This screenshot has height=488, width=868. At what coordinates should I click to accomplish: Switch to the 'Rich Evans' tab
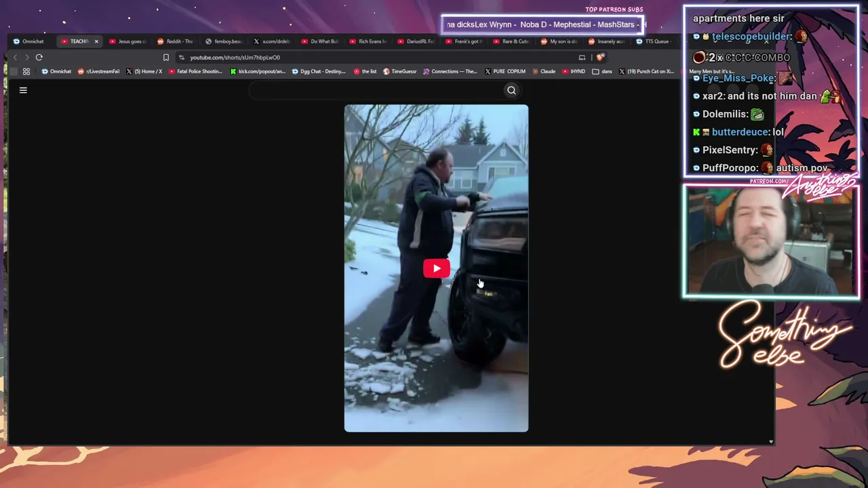point(368,41)
